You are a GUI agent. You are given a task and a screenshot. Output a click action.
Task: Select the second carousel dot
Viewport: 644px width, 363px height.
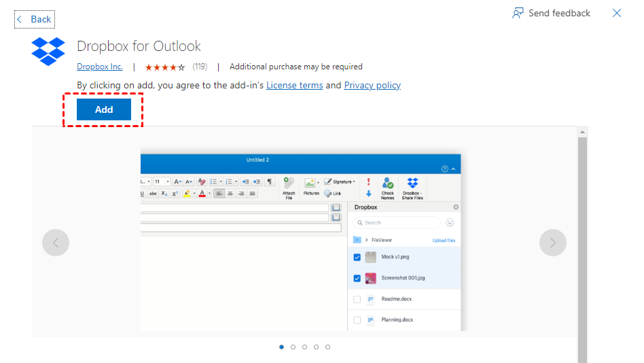click(x=293, y=347)
